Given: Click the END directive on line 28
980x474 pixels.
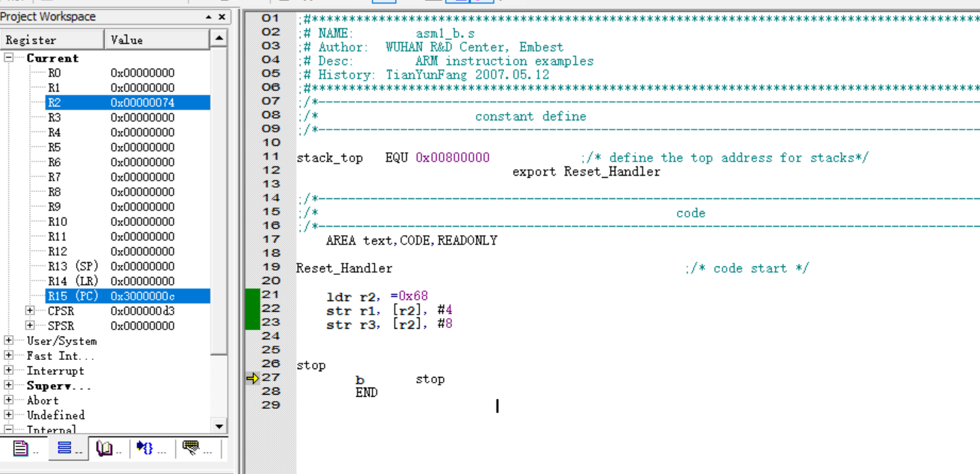Looking at the screenshot, I should [x=367, y=393].
